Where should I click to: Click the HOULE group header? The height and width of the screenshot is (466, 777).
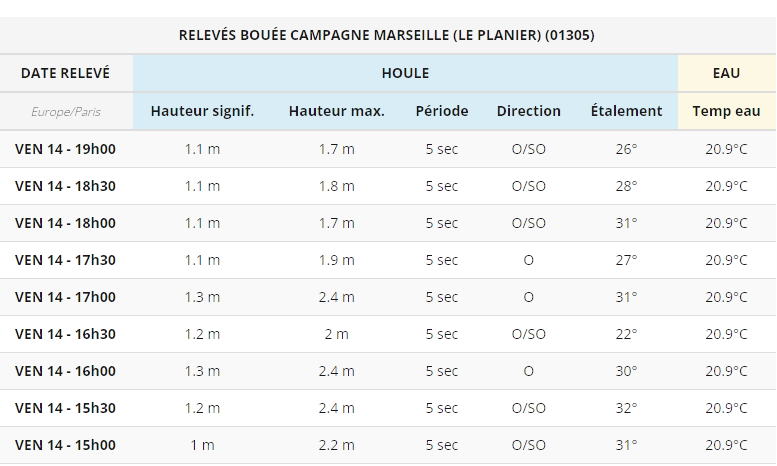point(405,73)
